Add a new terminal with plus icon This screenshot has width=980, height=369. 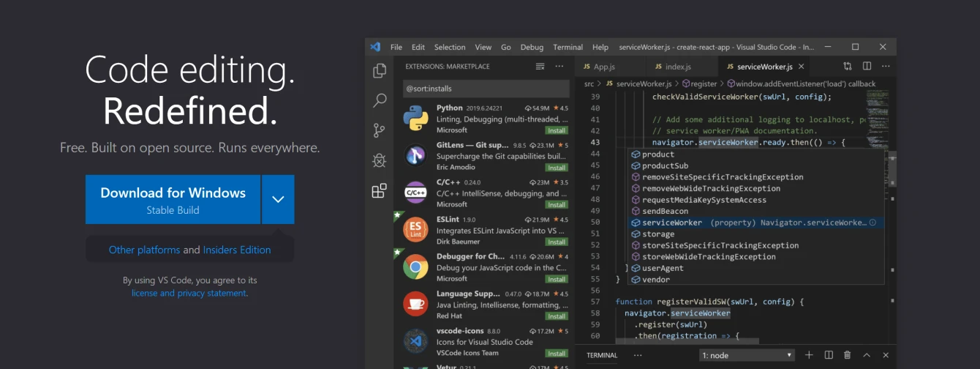point(809,355)
